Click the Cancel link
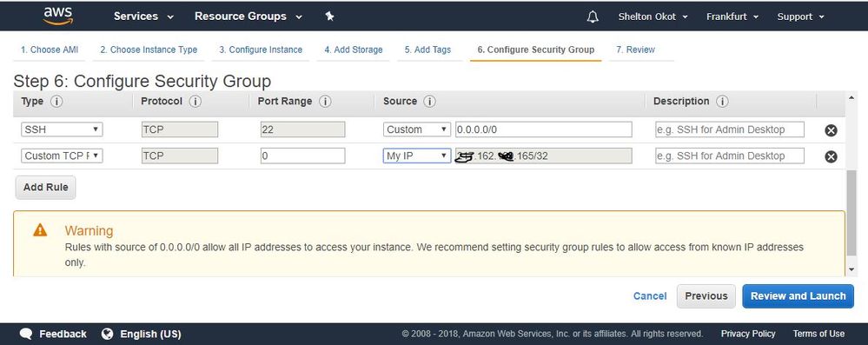 point(650,296)
